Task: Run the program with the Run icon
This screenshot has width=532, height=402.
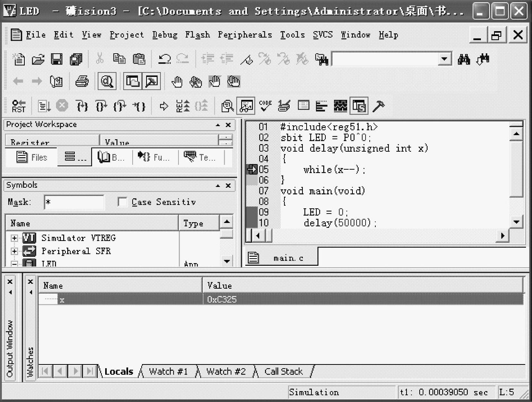Action: click(x=44, y=106)
